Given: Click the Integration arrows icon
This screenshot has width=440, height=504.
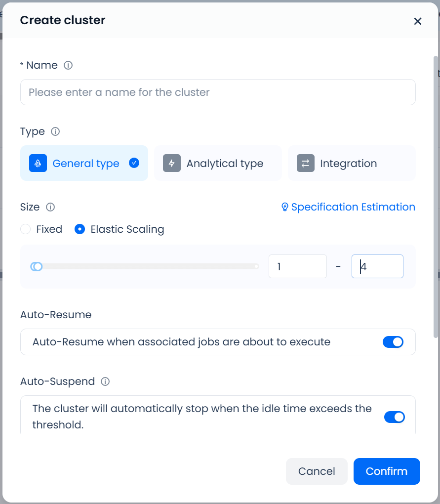Looking at the screenshot, I should (x=306, y=164).
